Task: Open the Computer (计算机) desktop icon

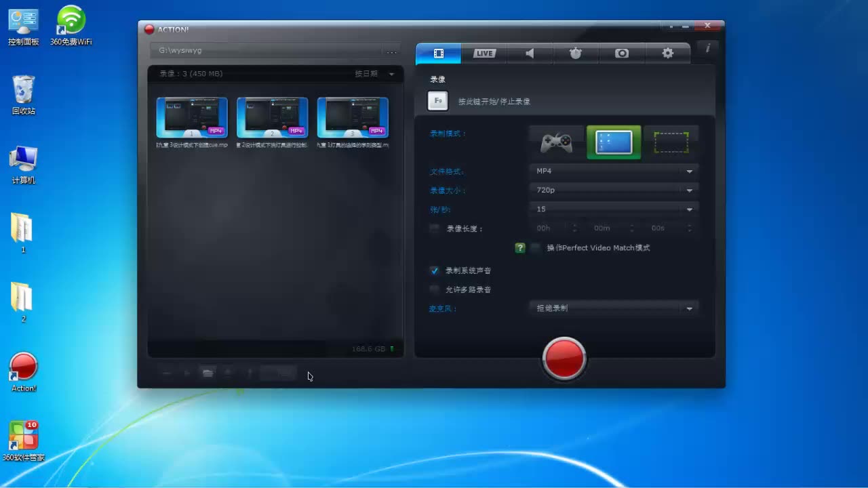Action: pos(24,165)
